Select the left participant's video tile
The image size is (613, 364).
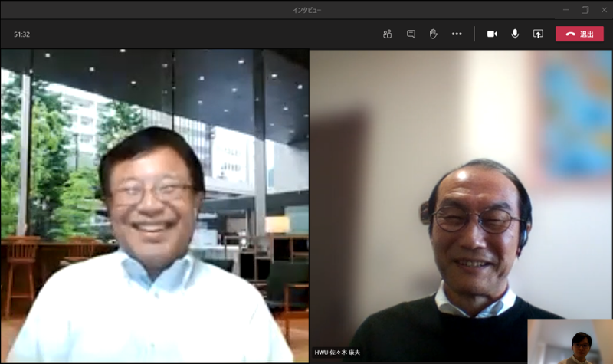pos(154,207)
